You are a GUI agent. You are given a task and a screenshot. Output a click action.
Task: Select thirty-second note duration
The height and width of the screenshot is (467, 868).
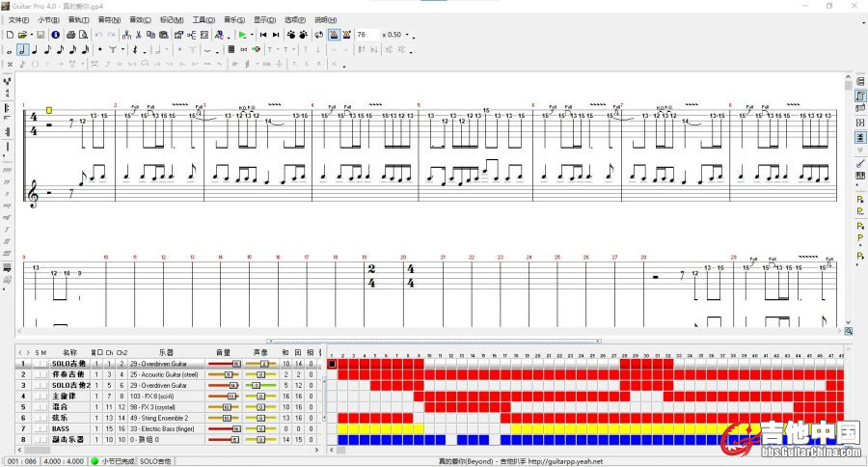tap(72, 50)
